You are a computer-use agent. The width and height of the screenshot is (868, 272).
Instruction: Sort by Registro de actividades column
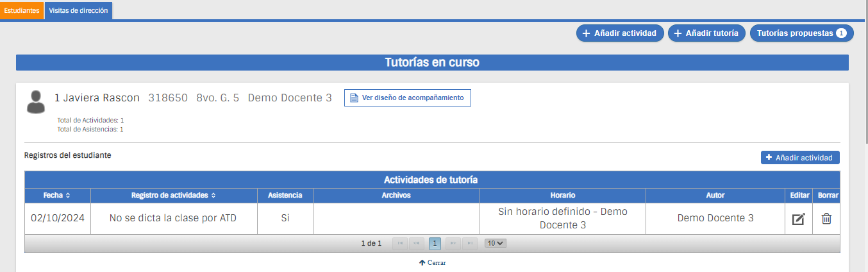(173, 195)
